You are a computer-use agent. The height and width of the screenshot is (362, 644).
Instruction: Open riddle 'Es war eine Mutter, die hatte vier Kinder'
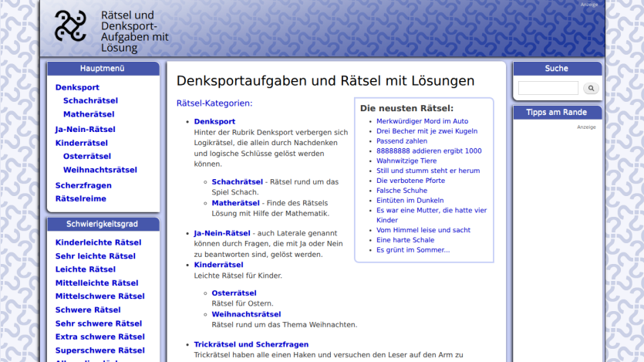click(x=431, y=215)
